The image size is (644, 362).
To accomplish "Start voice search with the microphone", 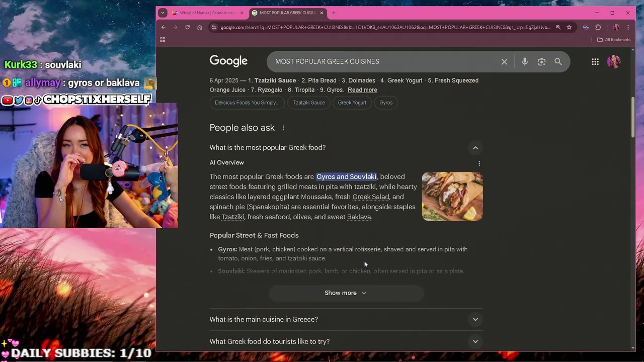I will click(x=525, y=61).
